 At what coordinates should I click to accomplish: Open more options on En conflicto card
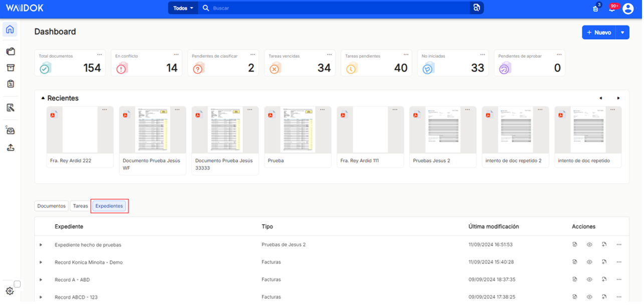(176, 55)
